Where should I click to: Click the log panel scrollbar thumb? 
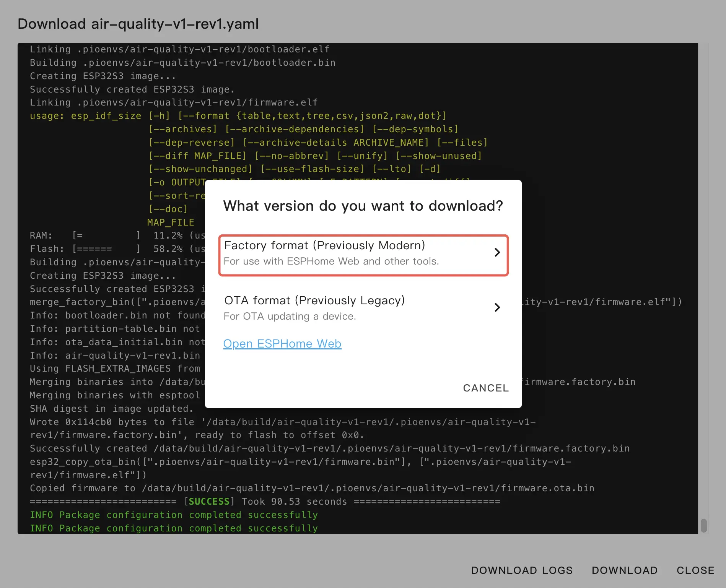click(703, 525)
